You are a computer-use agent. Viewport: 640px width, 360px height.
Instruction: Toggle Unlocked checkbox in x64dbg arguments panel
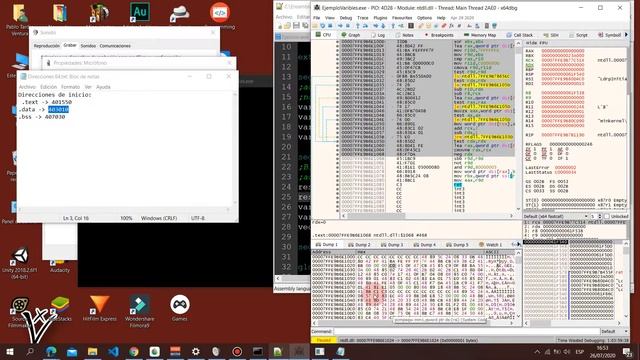click(607, 216)
